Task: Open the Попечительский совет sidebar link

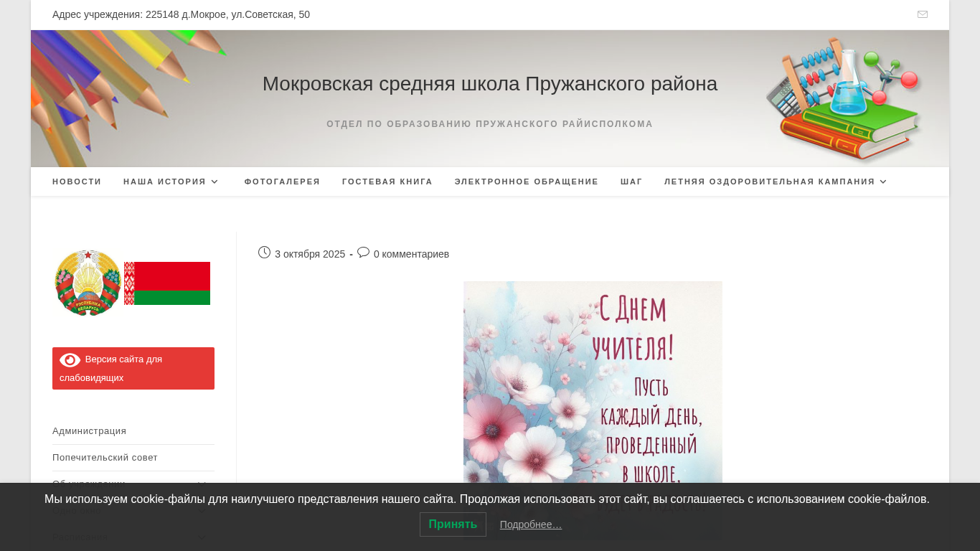Action: [105, 458]
